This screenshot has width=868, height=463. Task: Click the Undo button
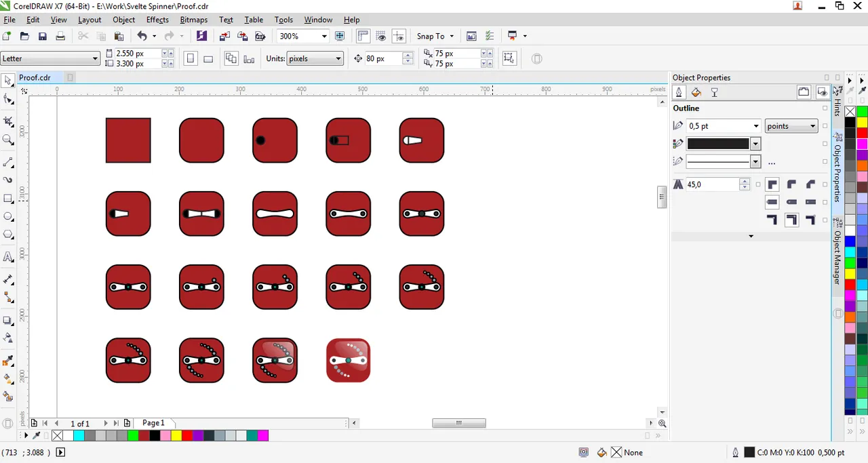142,36
